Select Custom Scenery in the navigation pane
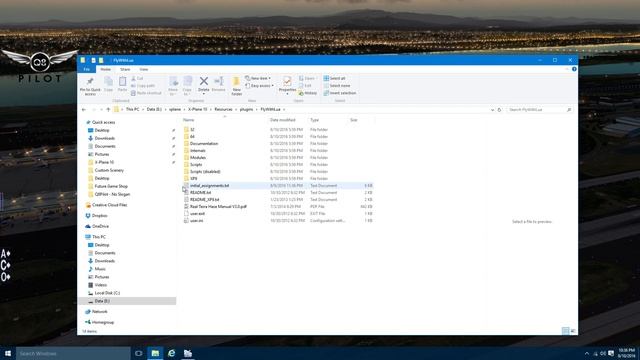Screen dimensions: 640x360 coord(109,170)
